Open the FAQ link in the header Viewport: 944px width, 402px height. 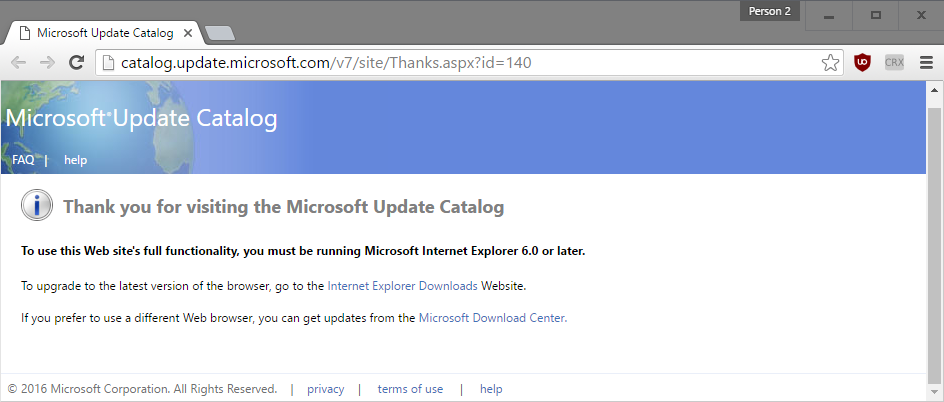click(23, 160)
